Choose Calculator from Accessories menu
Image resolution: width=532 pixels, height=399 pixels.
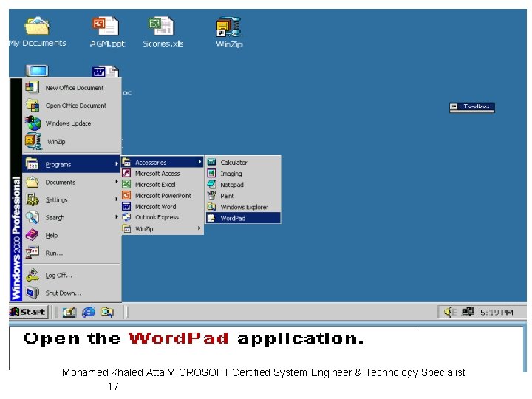(x=243, y=162)
